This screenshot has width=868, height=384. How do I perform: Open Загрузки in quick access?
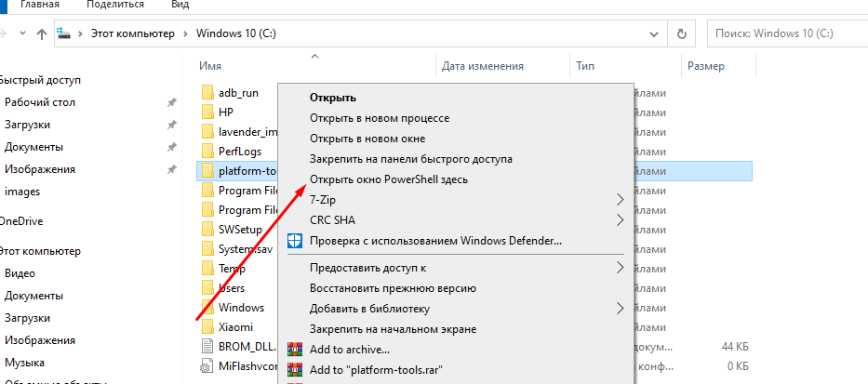coord(27,125)
